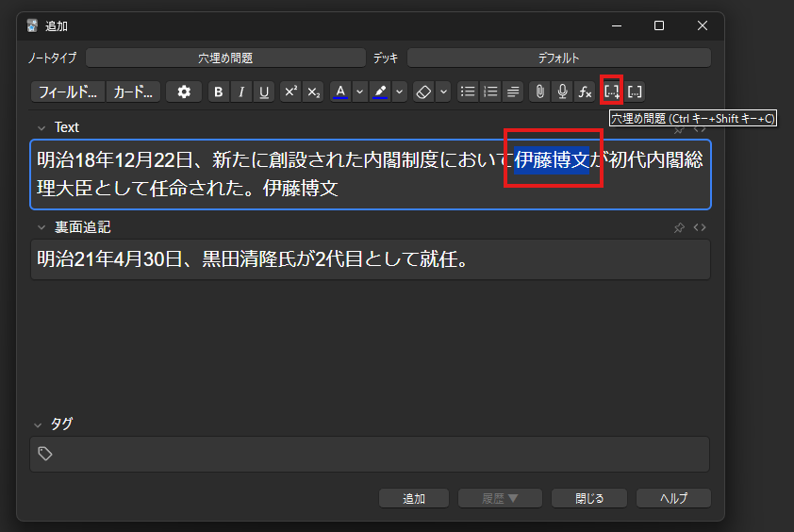Image resolution: width=794 pixels, height=532 pixels.
Task: Toggle bold formatting
Action: [218, 91]
